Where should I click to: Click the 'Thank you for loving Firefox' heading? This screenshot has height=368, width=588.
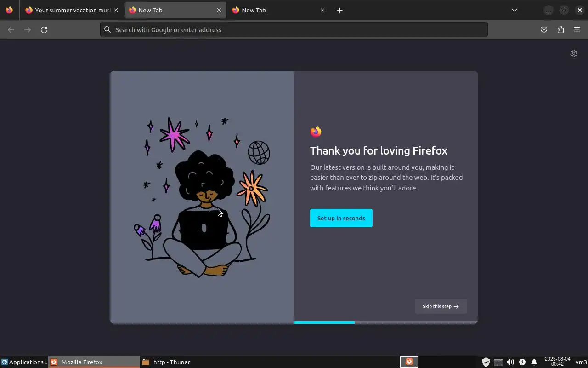[x=379, y=150]
